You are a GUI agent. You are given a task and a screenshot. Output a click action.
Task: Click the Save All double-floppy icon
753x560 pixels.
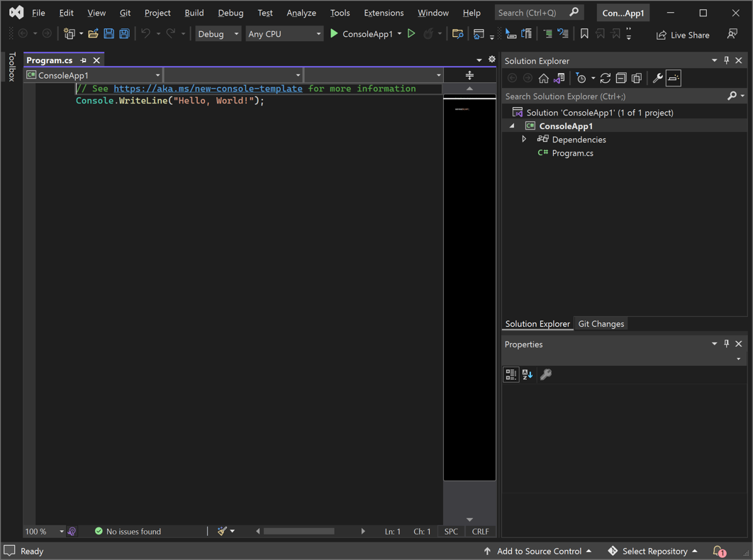tap(124, 33)
